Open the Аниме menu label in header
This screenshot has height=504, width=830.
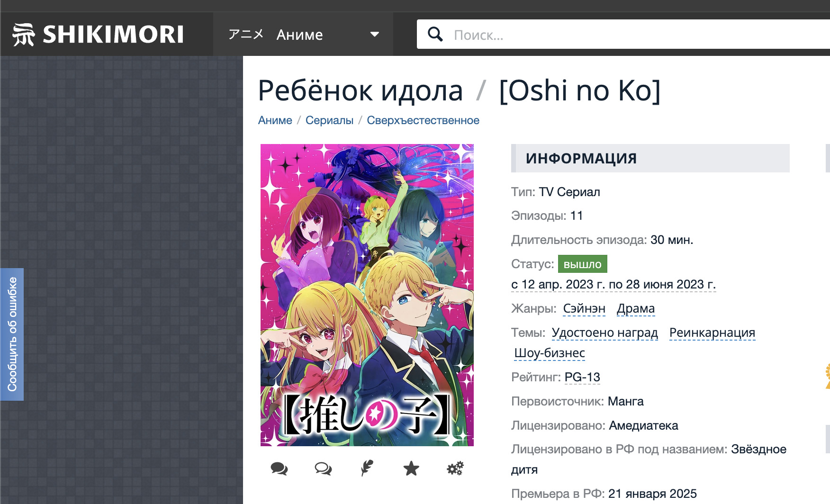300,35
